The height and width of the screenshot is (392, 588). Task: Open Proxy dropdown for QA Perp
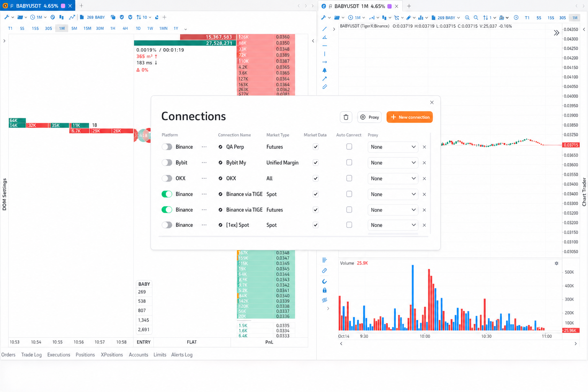click(393, 147)
